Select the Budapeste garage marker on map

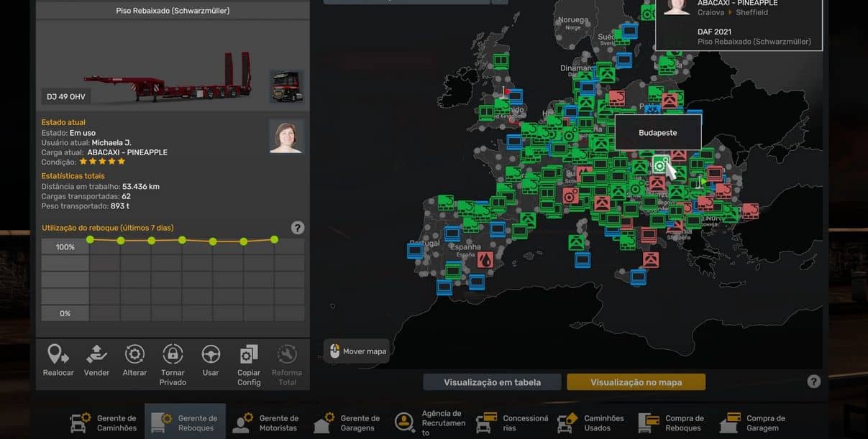tap(659, 165)
